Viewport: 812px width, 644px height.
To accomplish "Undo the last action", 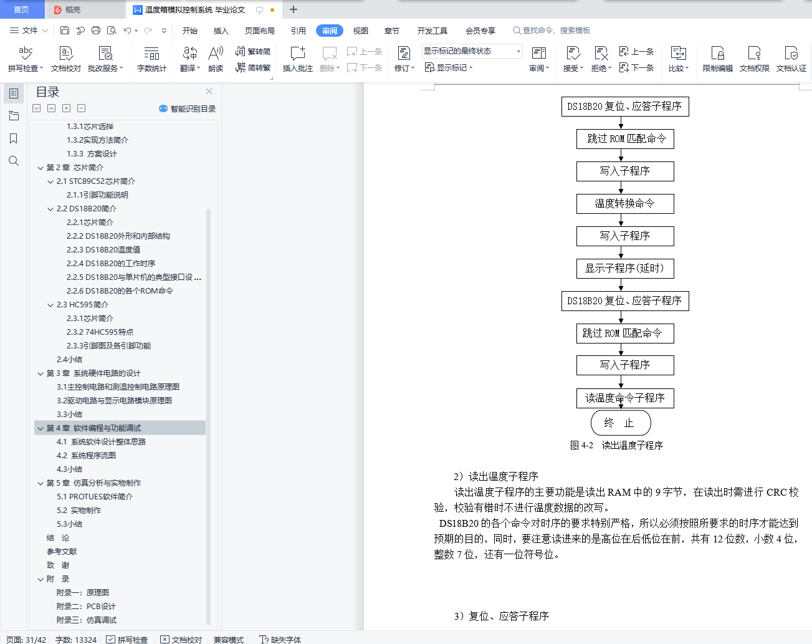I will (127, 30).
